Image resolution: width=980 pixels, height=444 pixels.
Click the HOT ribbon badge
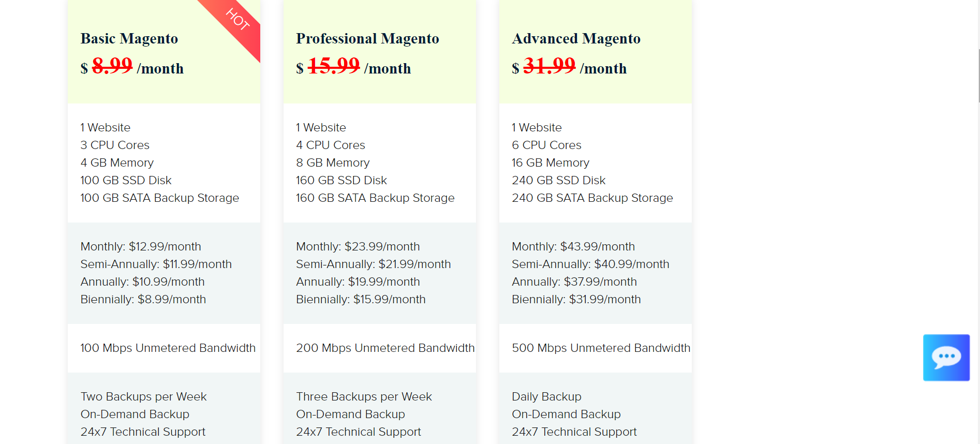(237, 20)
